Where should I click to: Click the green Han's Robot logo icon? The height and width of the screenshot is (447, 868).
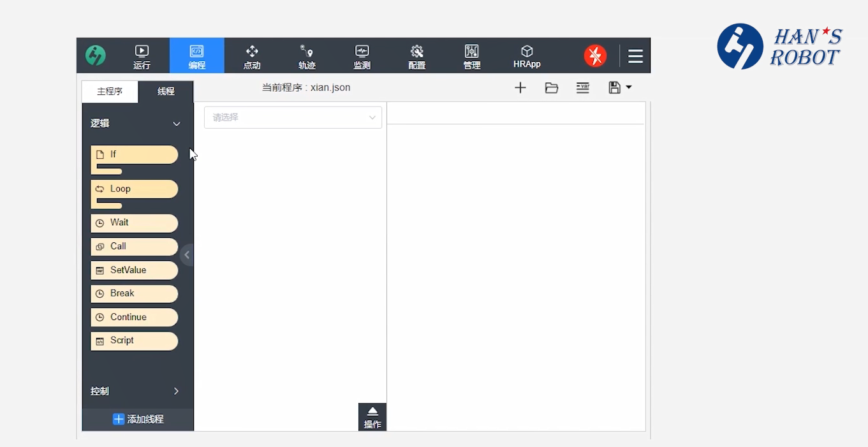coord(96,55)
